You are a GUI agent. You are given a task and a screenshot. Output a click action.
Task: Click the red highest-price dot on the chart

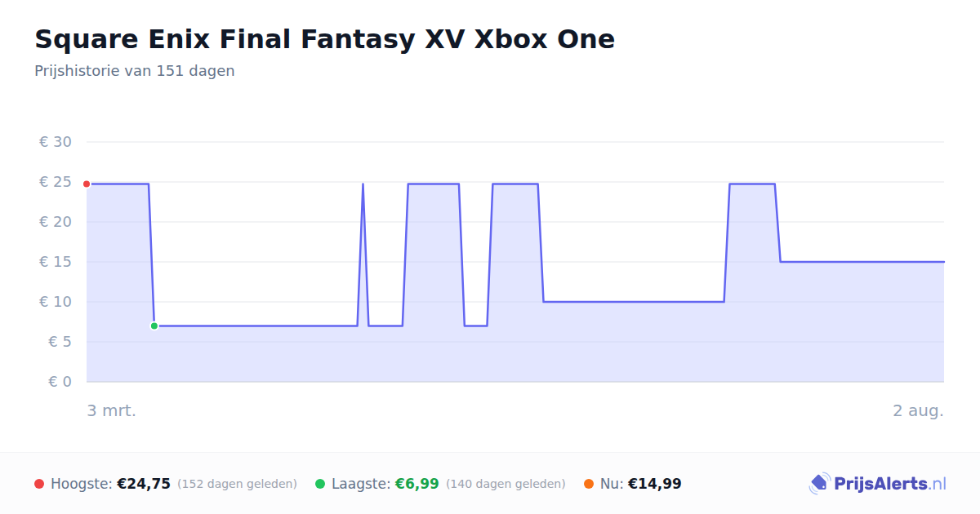(87, 184)
